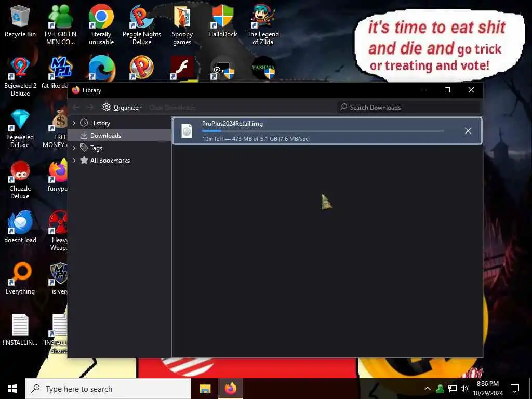Open the Flash Player desktop icon

click(x=182, y=68)
